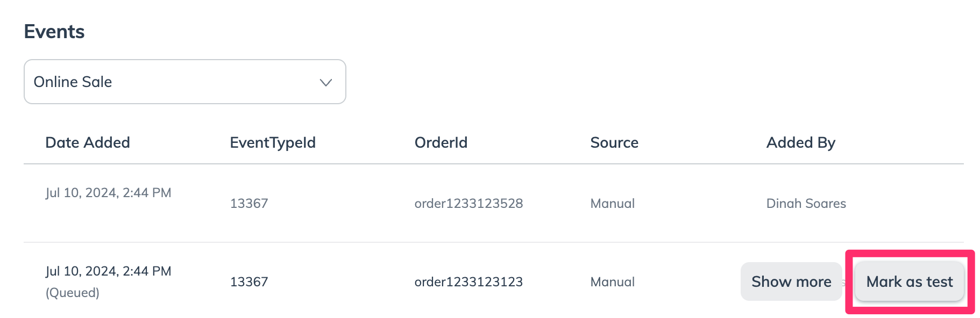This screenshot has height=318, width=980.
Task: Click Manual source in the queued row
Action: pos(612,282)
